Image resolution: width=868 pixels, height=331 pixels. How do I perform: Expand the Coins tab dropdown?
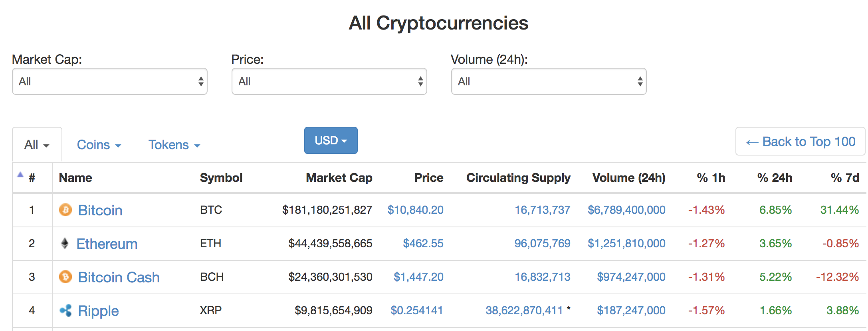(x=99, y=145)
